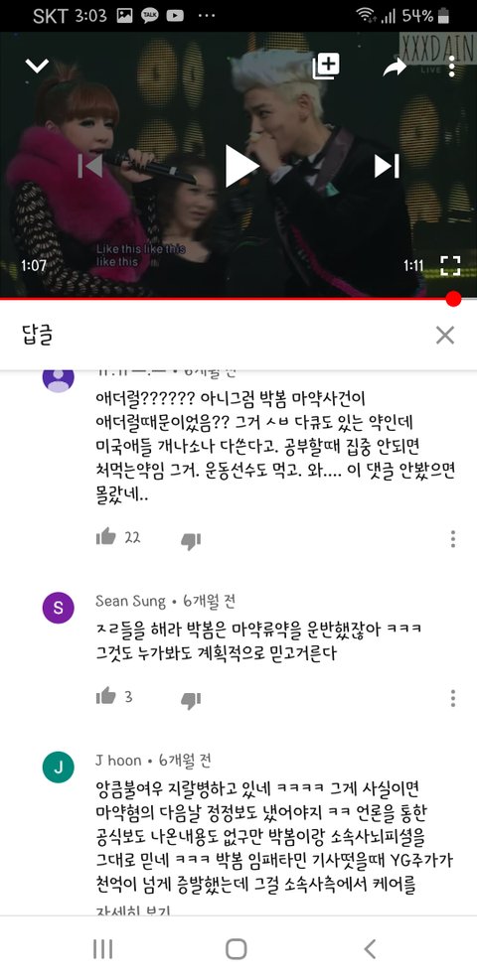Enter fullscreen video mode
This screenshot has width=477, height=980.
click(450, 266)
